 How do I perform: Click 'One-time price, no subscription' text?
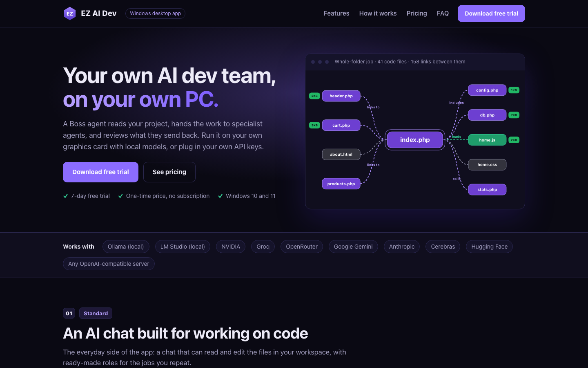click(168, 196)
